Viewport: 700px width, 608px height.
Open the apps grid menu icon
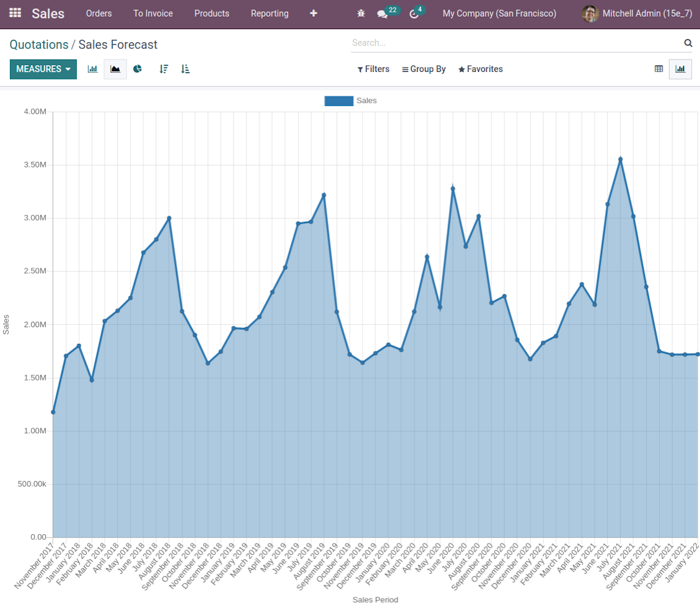15,13
